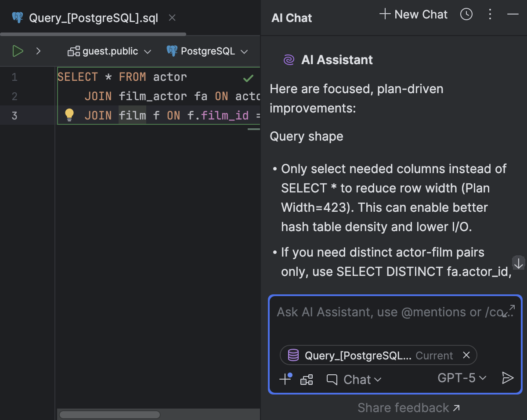Viewport: 527px width, 420px height.
Task: Add context with plus icon
Action: 285,379
